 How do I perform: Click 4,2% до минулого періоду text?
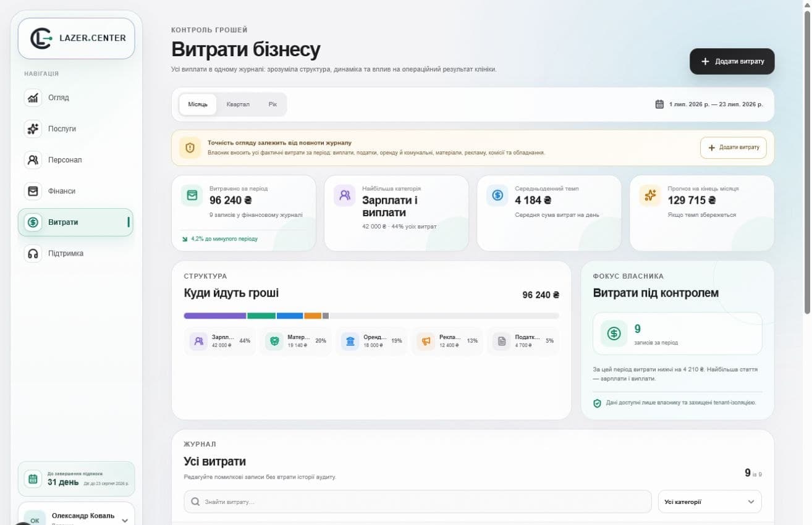[224, 238]
